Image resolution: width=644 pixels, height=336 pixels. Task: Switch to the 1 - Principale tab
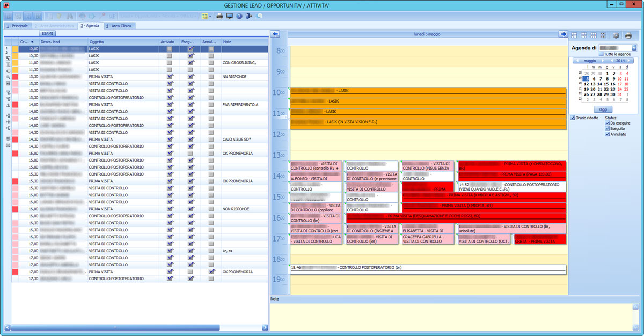(x=17, y=26)
